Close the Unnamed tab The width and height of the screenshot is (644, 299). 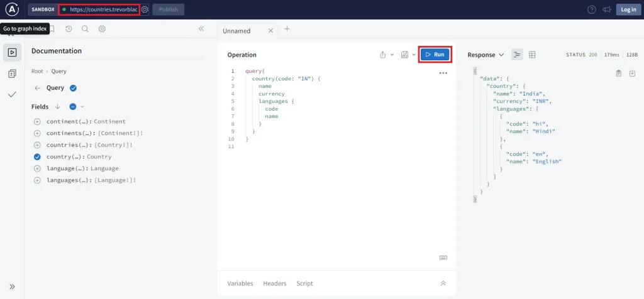coord(270,31)
